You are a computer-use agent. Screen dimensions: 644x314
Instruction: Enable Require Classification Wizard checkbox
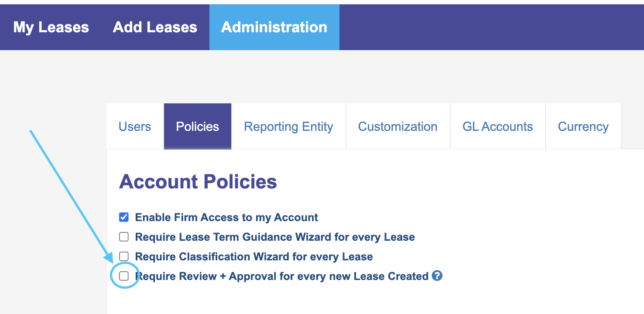pyautogui.click(x=124, y=256)
